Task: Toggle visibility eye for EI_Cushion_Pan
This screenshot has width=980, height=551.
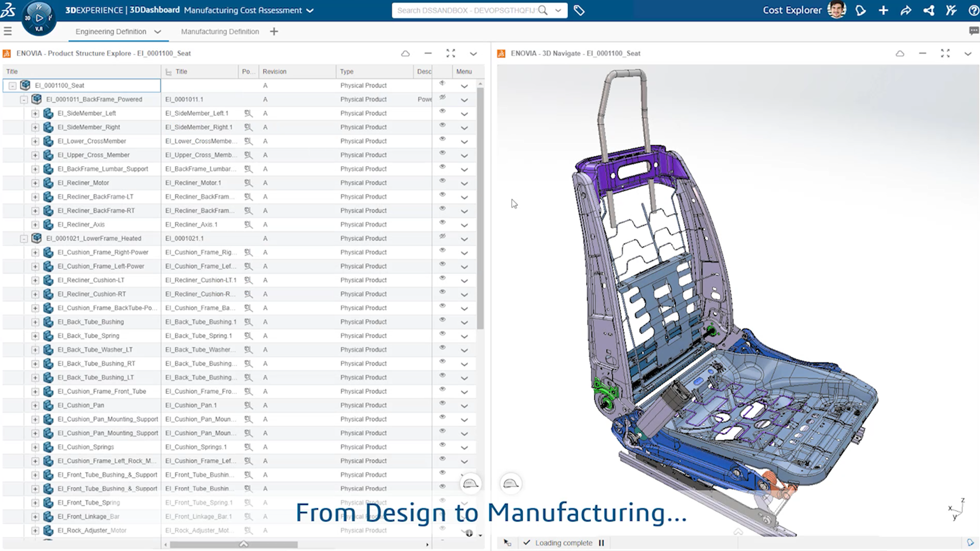Action: [x=443, y=403]
